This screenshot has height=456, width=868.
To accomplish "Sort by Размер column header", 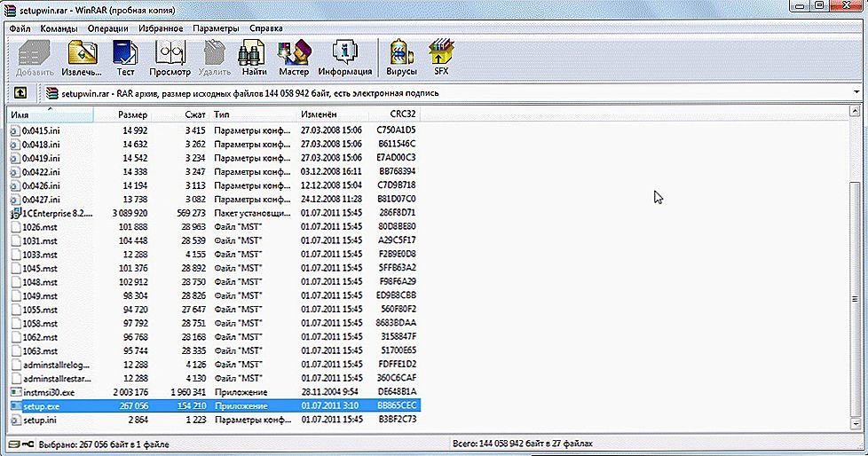I will pos(122,114).
